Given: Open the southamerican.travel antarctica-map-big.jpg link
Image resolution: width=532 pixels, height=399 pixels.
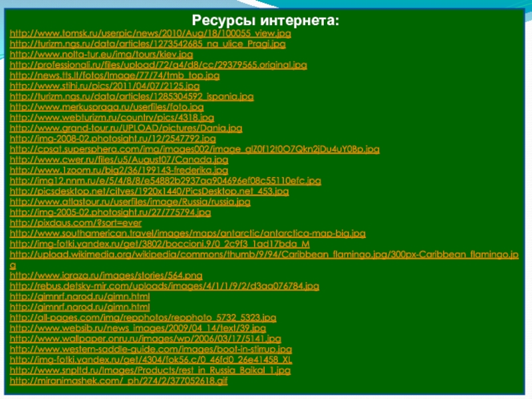Looking at the screenshot, I should coord(188,233).
